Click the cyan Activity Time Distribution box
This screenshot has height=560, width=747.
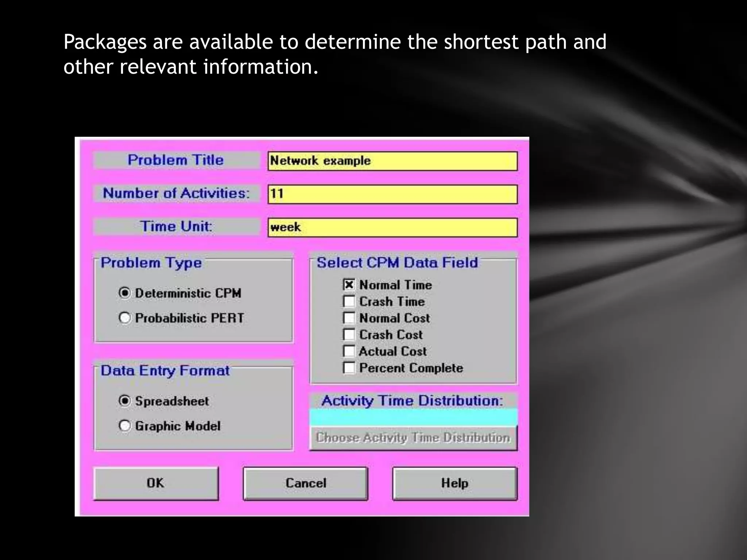click(x=413, y=417)
